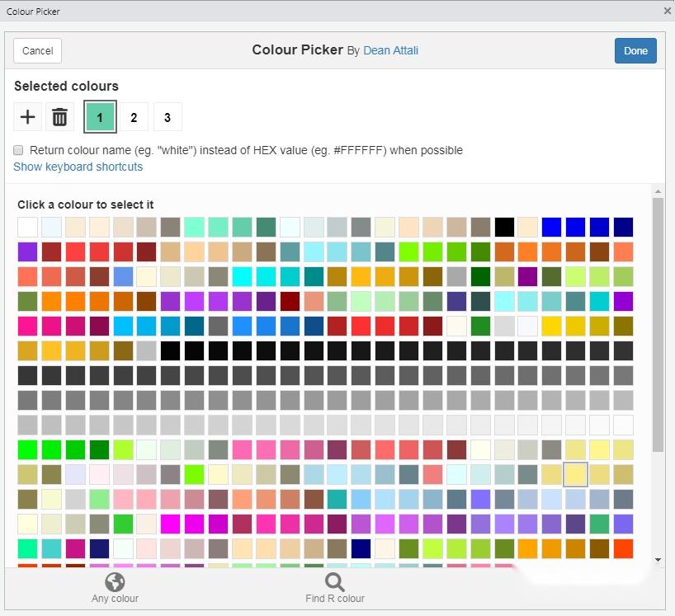The image size is (675, 616).
Task: Select the teal colour in slot 1
Action: (x=100, y=116)
